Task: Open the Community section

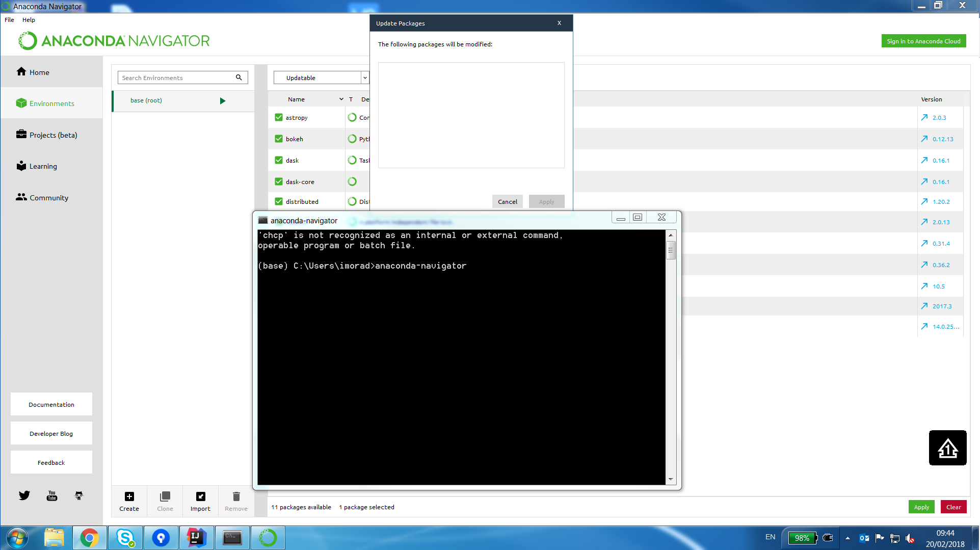Action: point(48,198)
